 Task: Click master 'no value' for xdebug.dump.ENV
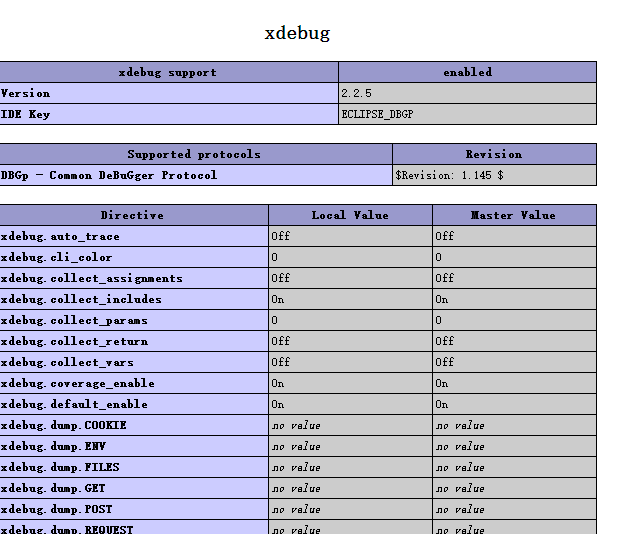pos(460,447)
